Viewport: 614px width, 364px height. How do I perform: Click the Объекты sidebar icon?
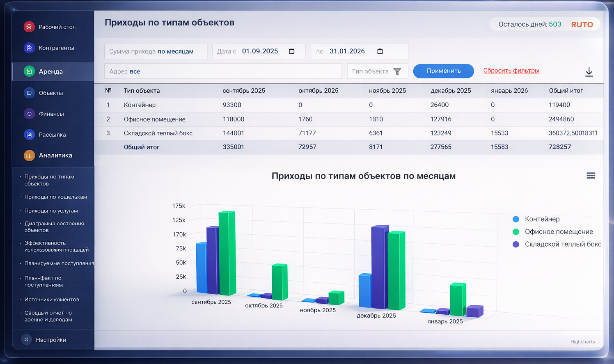tap(29, 93)
